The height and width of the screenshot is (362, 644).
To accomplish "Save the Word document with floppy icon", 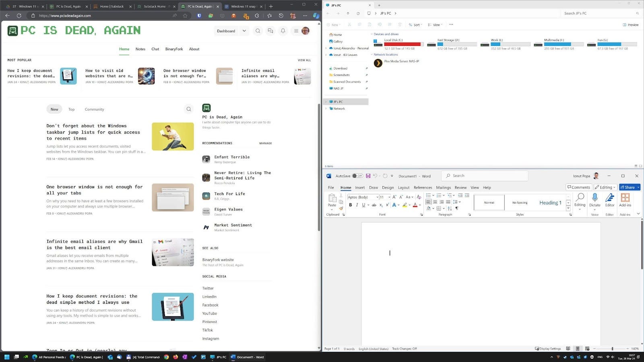I will tap(368, 176).
